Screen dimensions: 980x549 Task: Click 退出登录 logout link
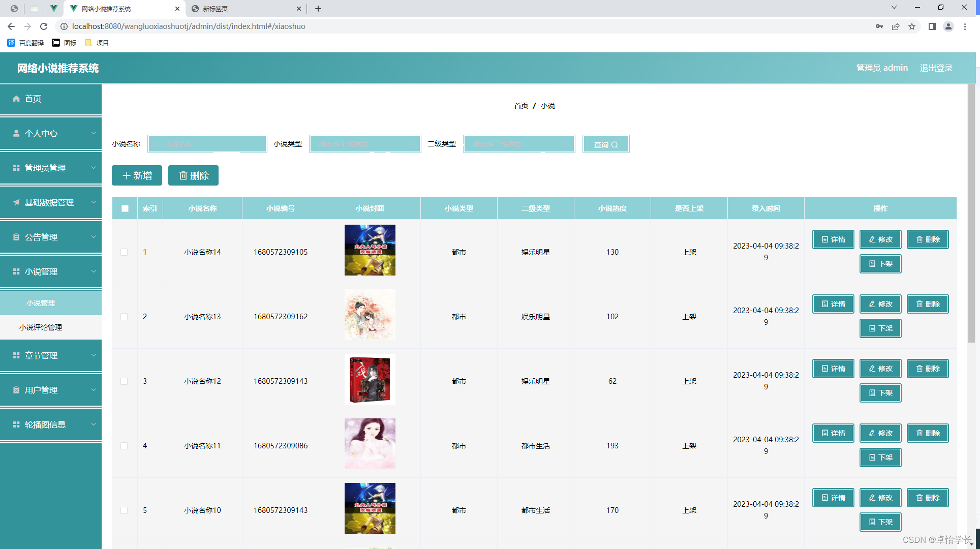coord(936,68)
